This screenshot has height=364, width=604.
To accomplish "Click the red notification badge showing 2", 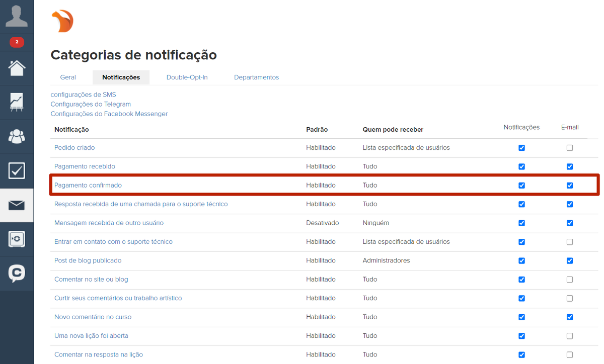I will (x=17, y=42).
